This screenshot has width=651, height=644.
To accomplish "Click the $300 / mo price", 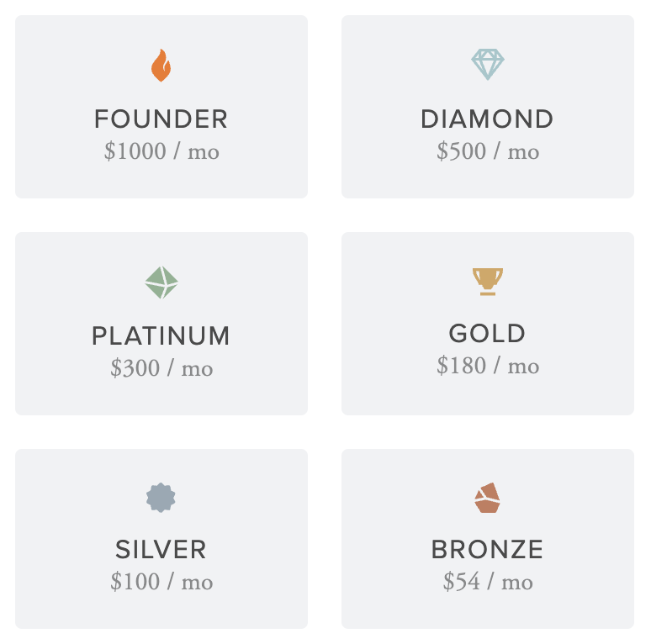I will point(161,368).
